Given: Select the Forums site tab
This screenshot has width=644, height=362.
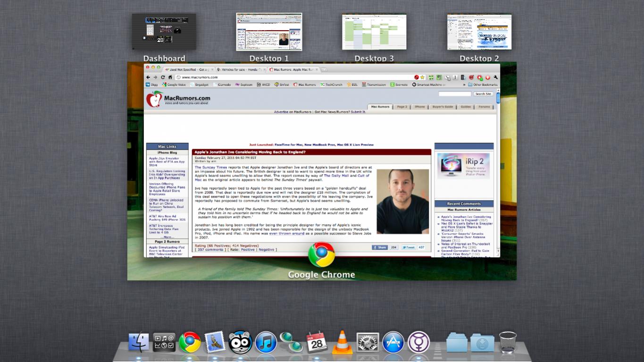Looking at the screenshot, I should pos(484,107).
